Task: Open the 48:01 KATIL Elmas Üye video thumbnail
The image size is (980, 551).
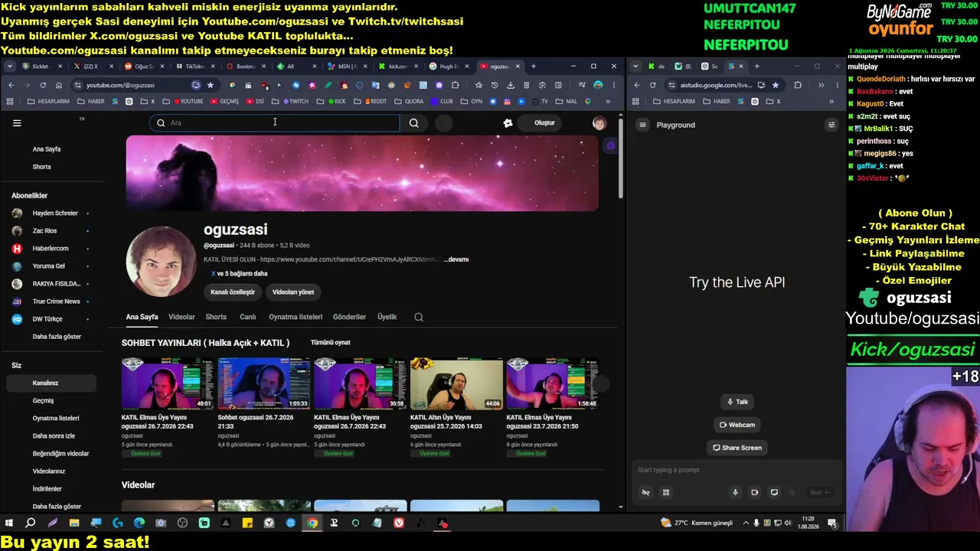Action: pos(168,383)
